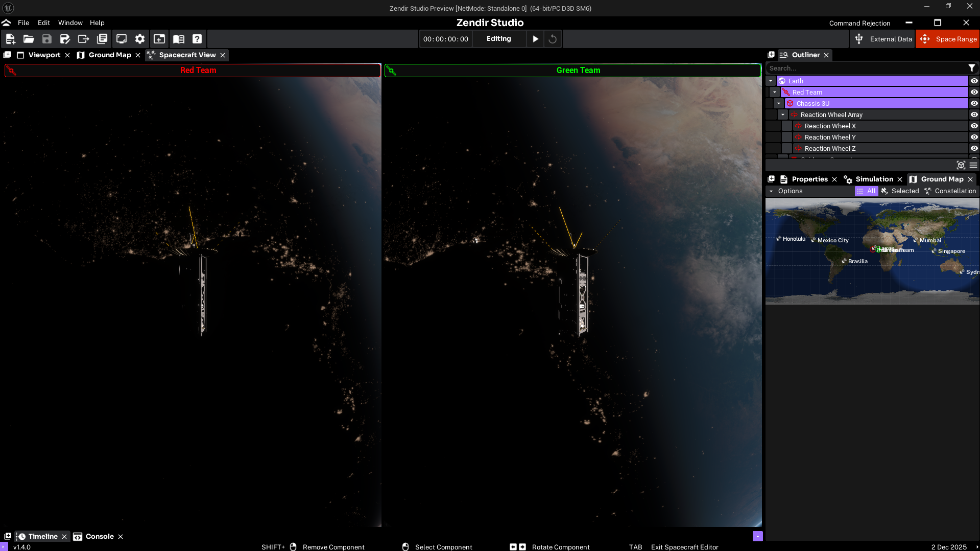Click the help question mark icon
The height and width of the screenshot is (551, 980).
point(197,39)
